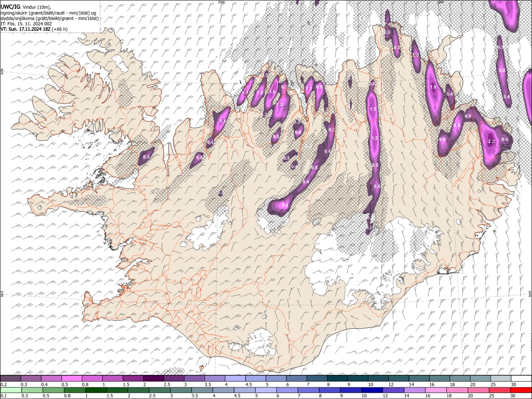532x399 pixels.
Task: Click the UWC/IG title in the info box
Action: tap(10, 6)
